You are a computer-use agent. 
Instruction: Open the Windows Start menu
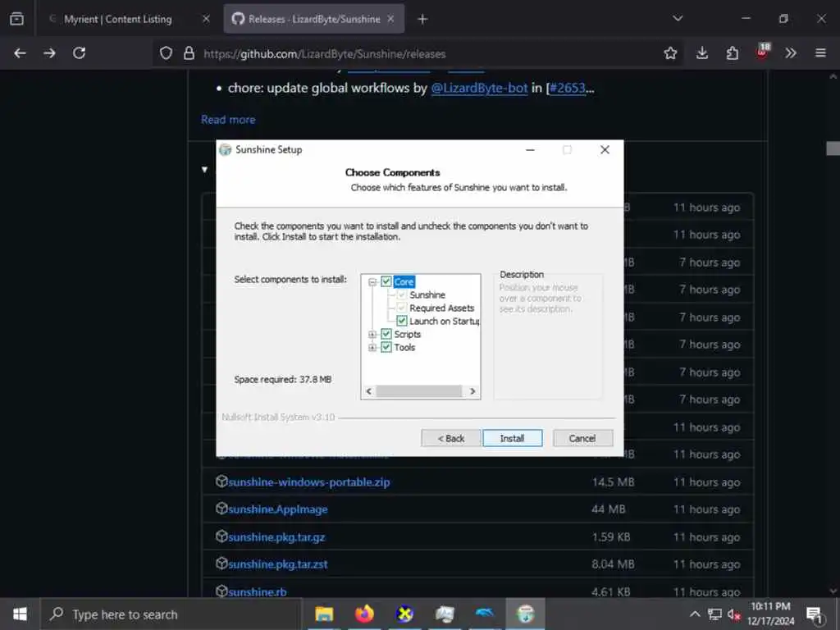click(20, 614)
